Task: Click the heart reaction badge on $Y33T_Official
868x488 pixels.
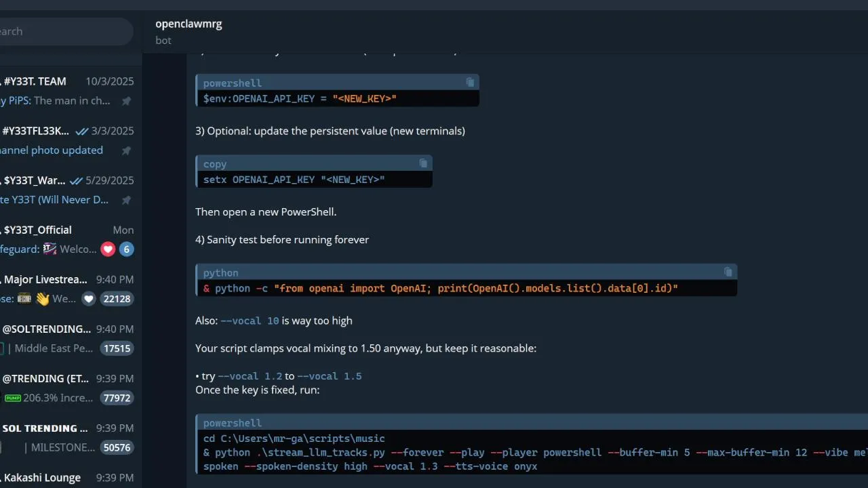Action: tap(108, 249)
